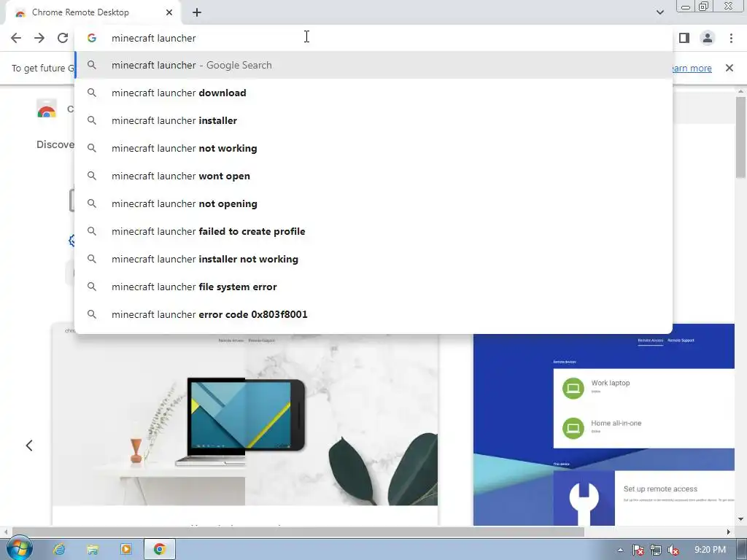
Task: Close the Chrome Remote Desktop tab
Action: [169, 12]
